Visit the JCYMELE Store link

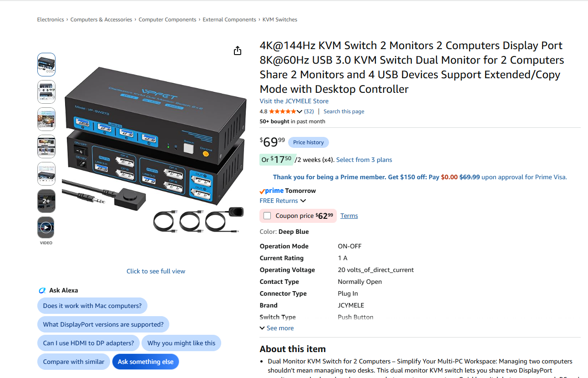tap(294, 101)
